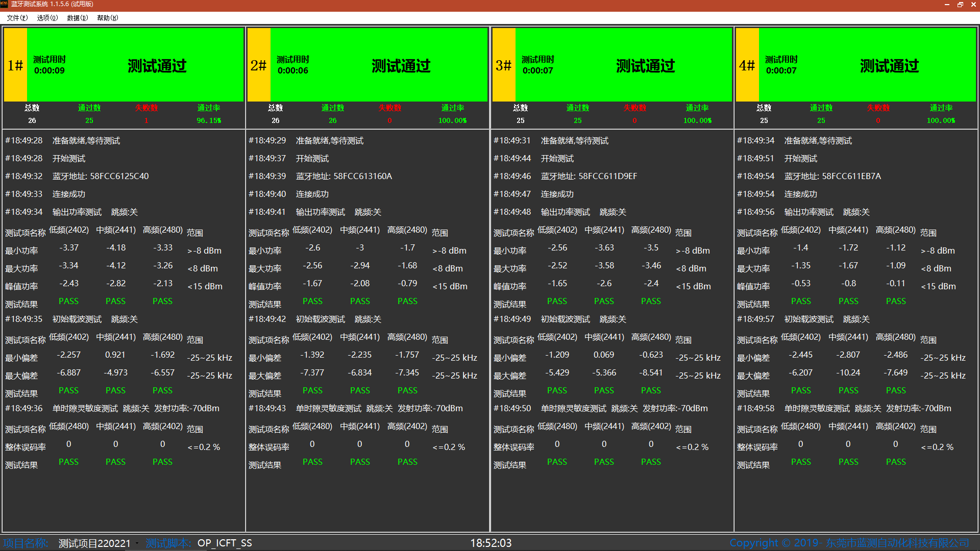Click fail count 1 in channel 1
Image resolution: width=980 pixels, height=551 pixels.
pyautogui.click(x=146, y=121)
